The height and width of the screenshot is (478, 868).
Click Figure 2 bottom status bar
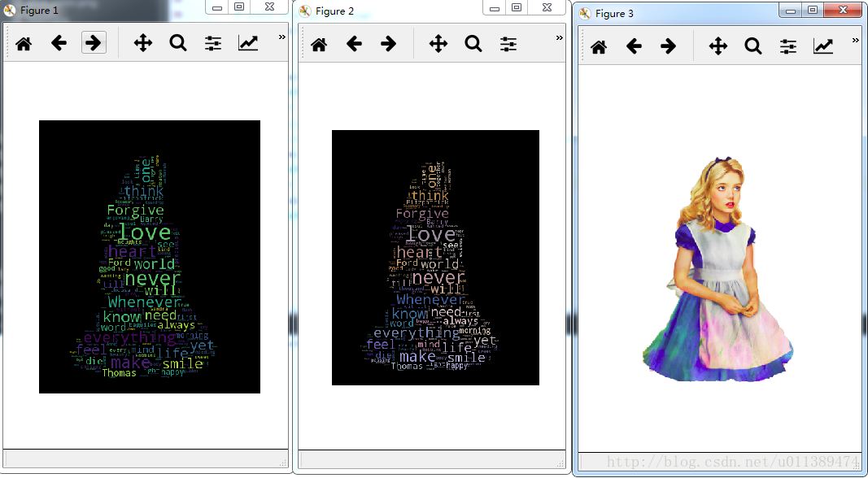coord(432,459)
